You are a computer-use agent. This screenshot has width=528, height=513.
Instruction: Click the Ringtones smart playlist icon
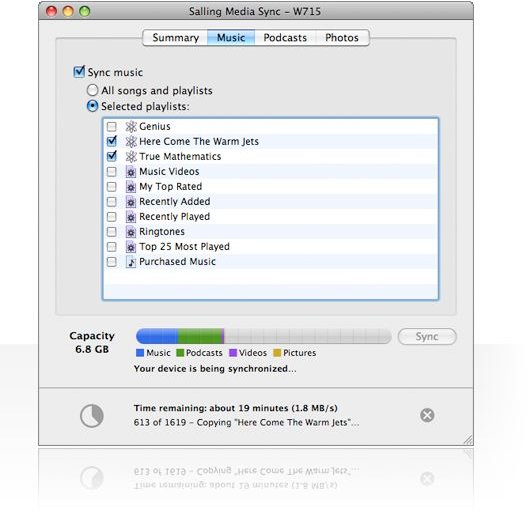pyautogui.click(x=131, y=232)
